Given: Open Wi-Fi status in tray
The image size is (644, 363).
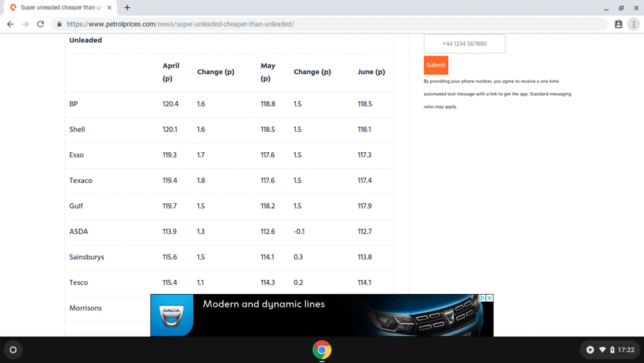Looking at the screenshot, I should click(x=602, y=350).
